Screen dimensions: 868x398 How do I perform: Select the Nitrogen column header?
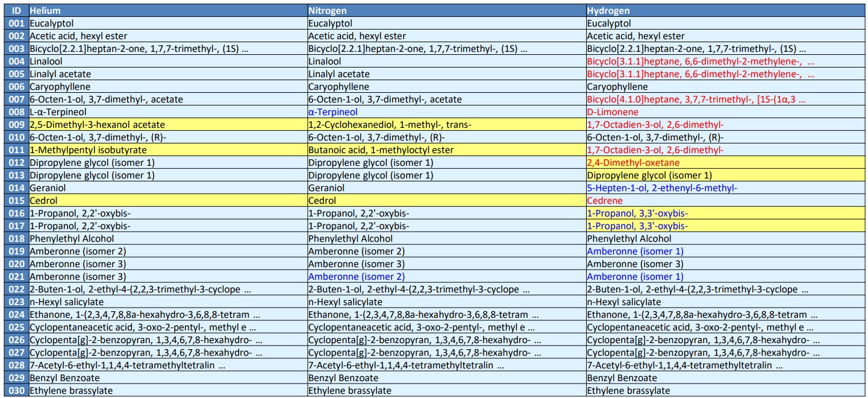(x=446, y=11)
